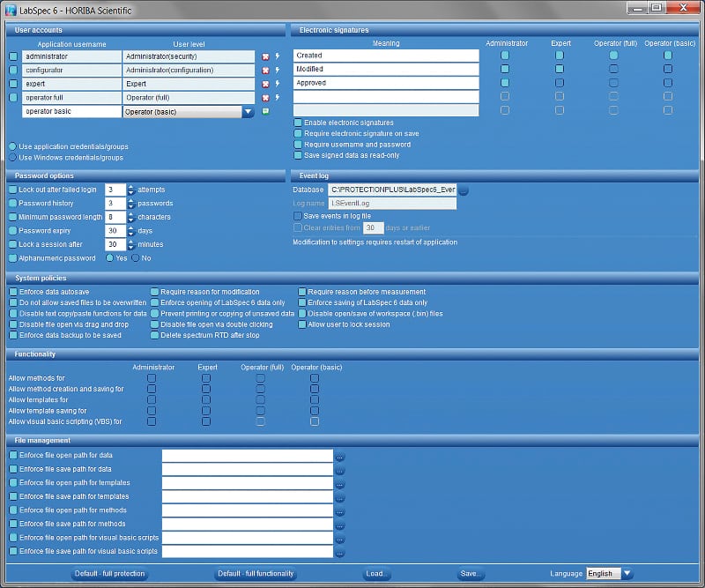Click the fourth empty signature meaning field
The image size is (705, 588).
click(386, 97)
